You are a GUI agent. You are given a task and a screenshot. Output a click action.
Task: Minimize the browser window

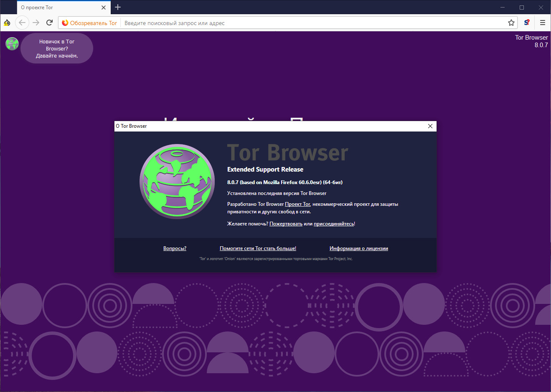(x=503, y=8)
